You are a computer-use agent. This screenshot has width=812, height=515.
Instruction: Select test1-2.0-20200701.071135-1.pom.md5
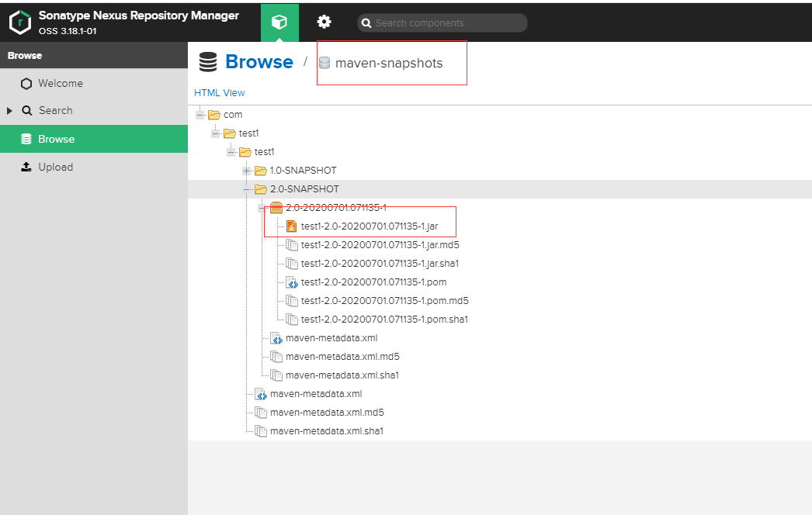coord(384,301)
